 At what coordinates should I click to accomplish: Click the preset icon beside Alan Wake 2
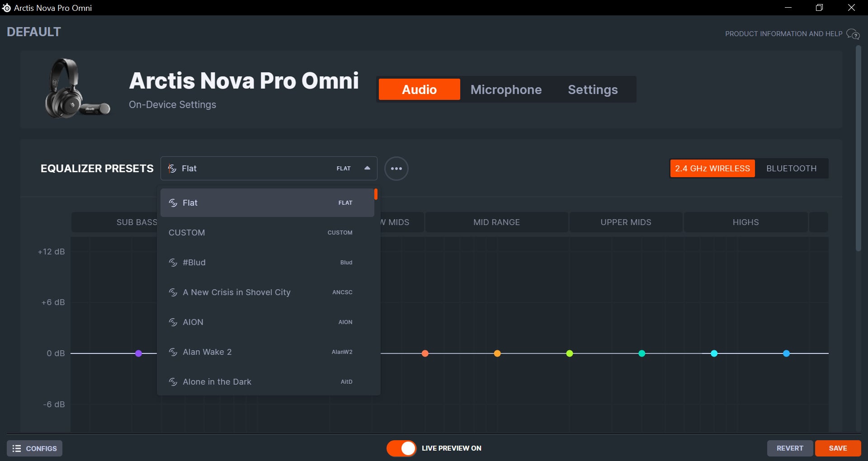173,352
